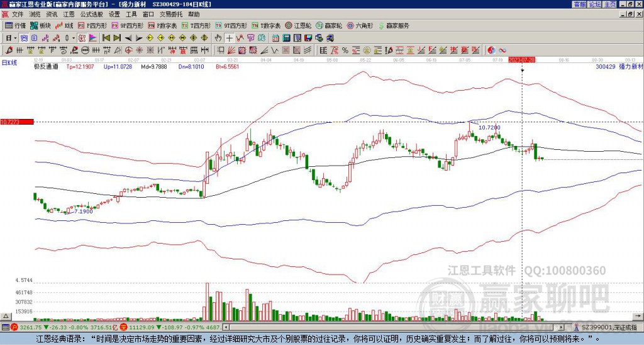Click the truck icon in toolbar
Viewport: 644px width, 345px height.
[330, 38]
